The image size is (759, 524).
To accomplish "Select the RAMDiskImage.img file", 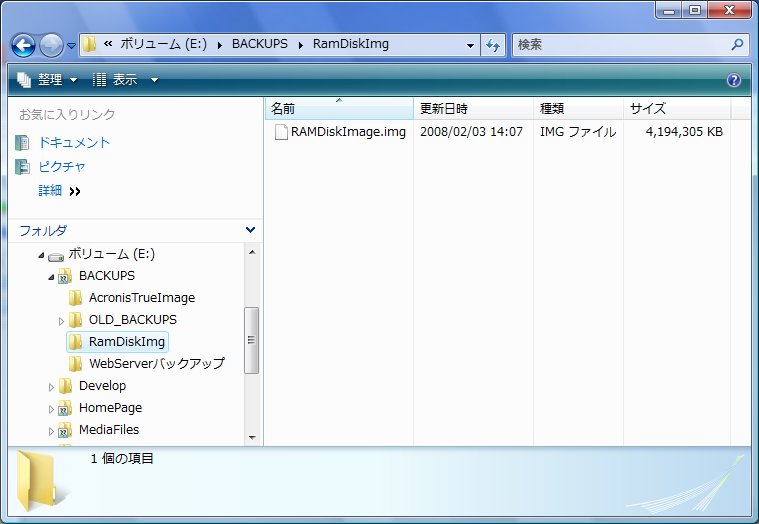I will pyautogui.click(x=348, y=132).
